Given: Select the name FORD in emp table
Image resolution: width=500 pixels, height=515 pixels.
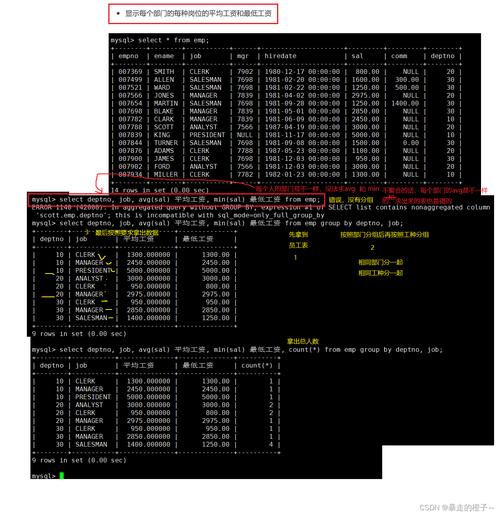Looking at the screenshot, I should pyautogui.click(x=162, y=166).
